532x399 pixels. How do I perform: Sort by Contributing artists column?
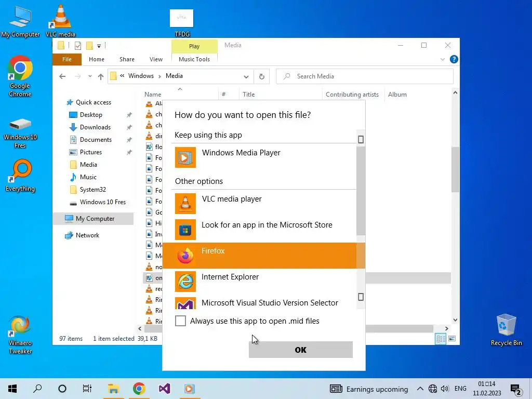pyautogui.click(x=352, y=95)
